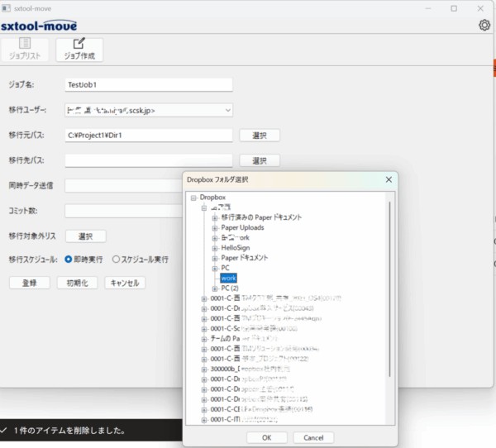
Task: Expand the HelloSign folder
Action: coord(215,248)
